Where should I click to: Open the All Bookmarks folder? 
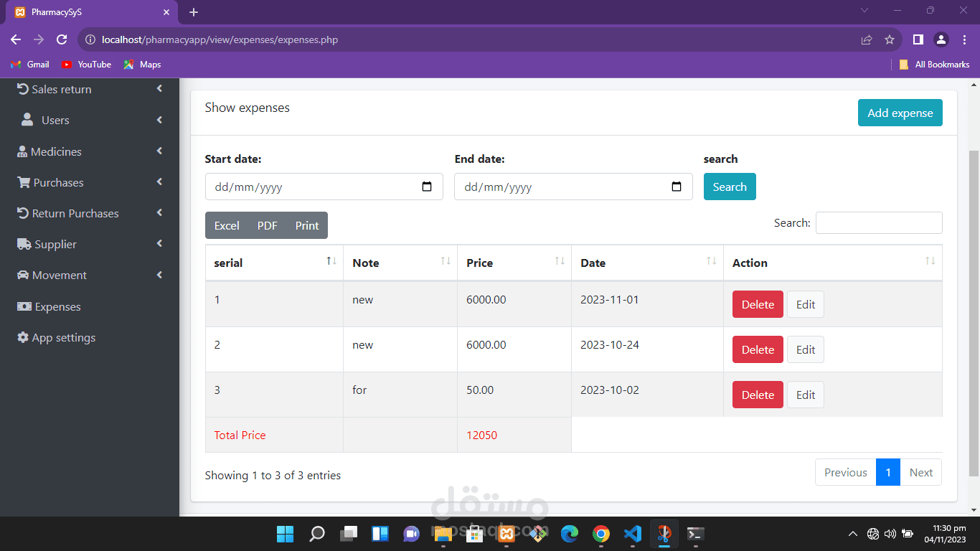pyautogui.click(x=934, y=65)
